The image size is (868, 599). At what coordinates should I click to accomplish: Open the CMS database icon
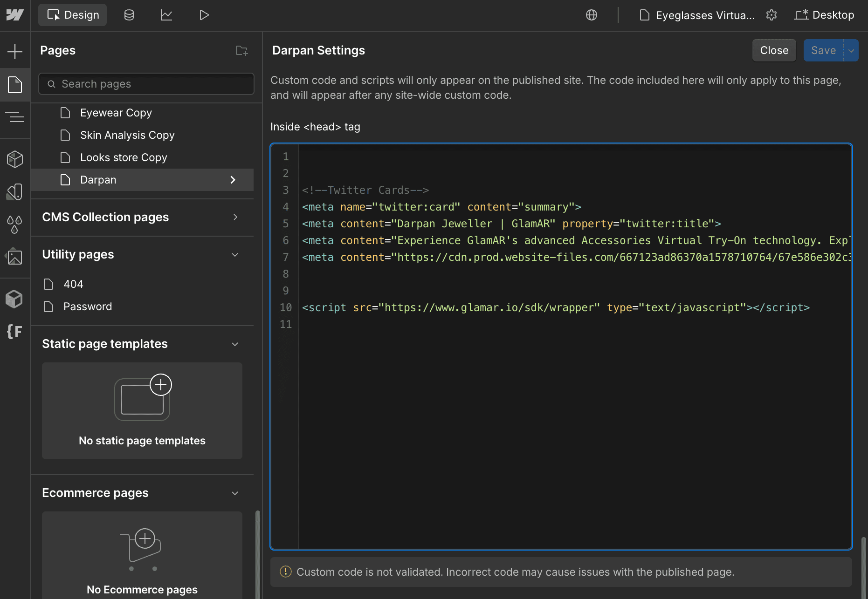coord(129,15)
